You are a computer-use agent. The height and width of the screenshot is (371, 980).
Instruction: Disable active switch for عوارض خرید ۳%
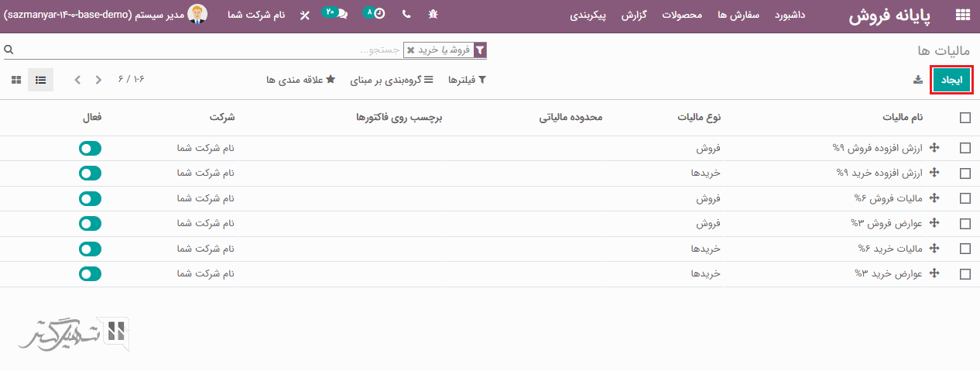(91, 273)
